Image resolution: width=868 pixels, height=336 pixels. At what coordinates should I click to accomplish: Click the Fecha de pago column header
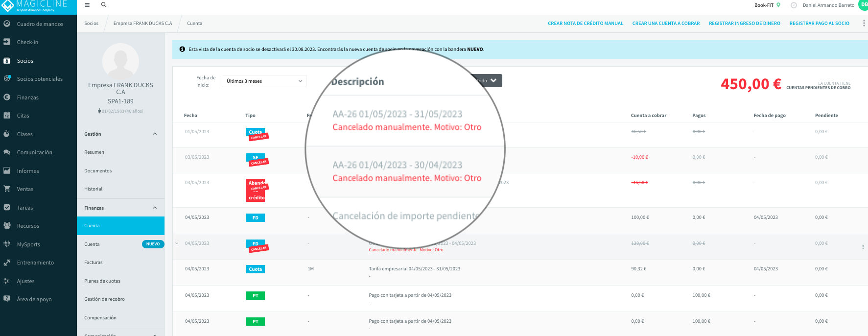coord(770,116)
